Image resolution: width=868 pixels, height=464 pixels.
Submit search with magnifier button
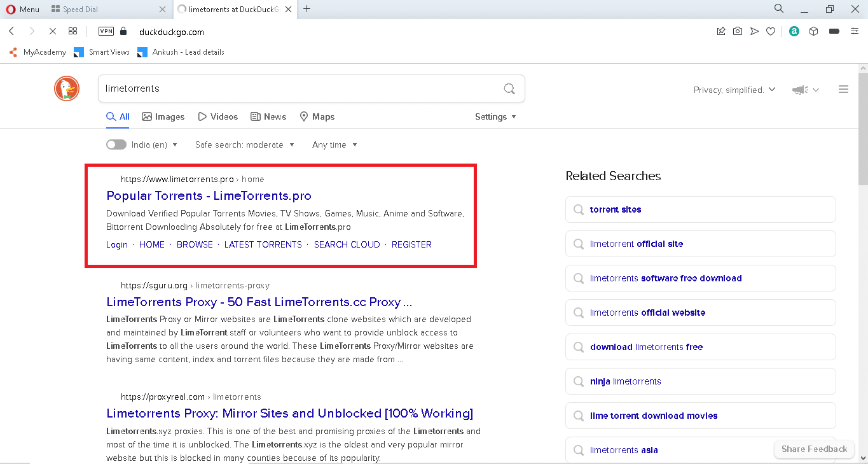(x=509, y=88)
